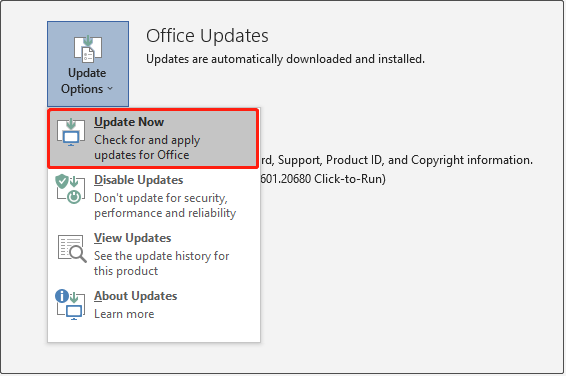Image resolution: width=566 pixels, height=376 pixels.
Task: Select the Update Now menu entry title
Action: tap(129, 122)
